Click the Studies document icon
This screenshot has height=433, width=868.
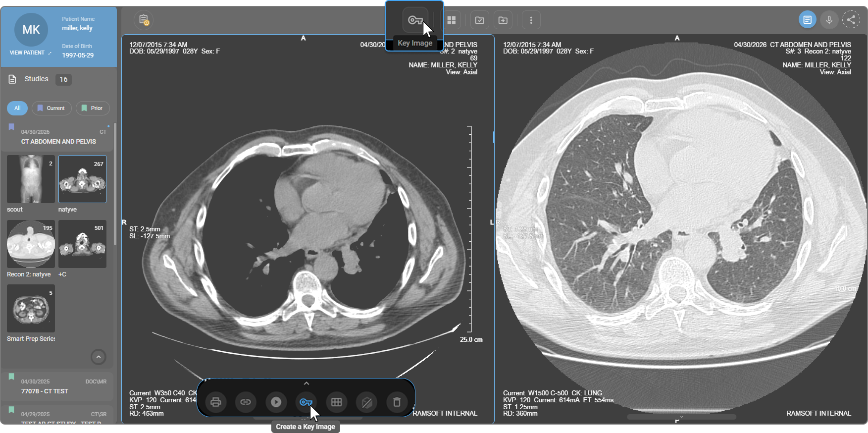tap(12, 79)
